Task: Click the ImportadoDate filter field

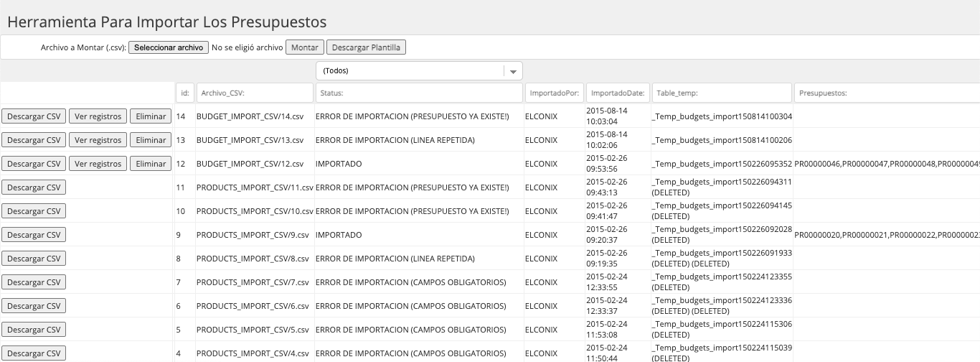Action: [x=618, y=93]
